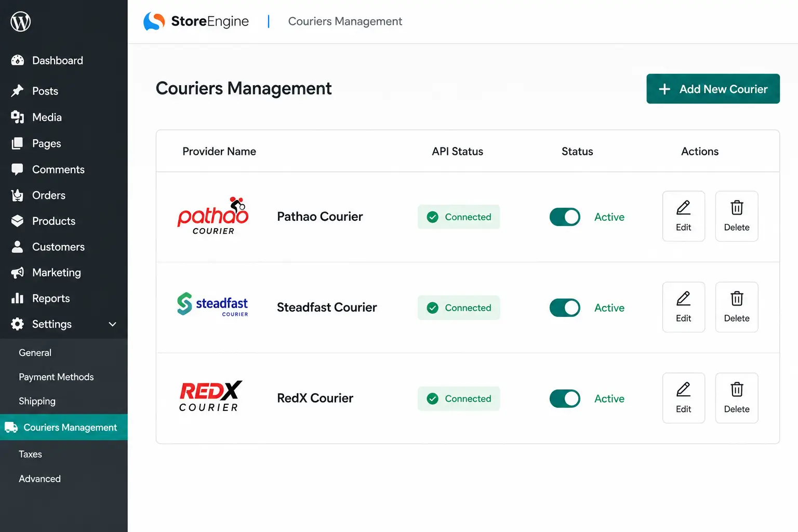Click the Pathao Courier logo
Viewport: 798px width, 532px height.
(x=213, y=216)
